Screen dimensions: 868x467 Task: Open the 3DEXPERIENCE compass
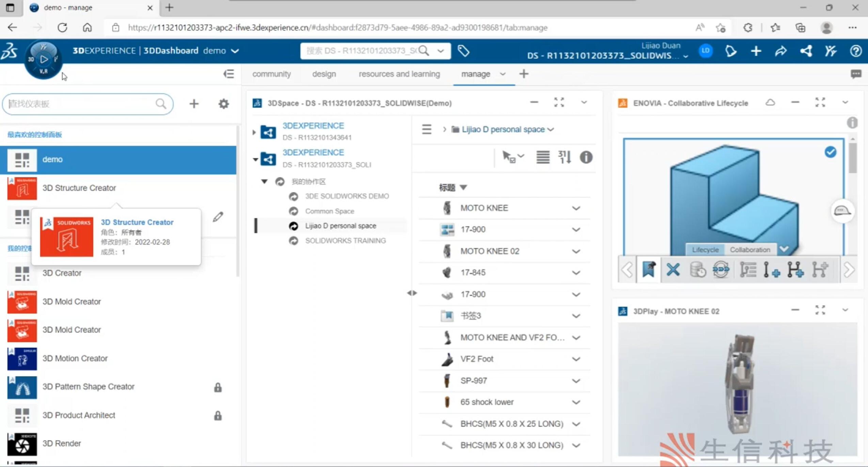click(43, 59)
